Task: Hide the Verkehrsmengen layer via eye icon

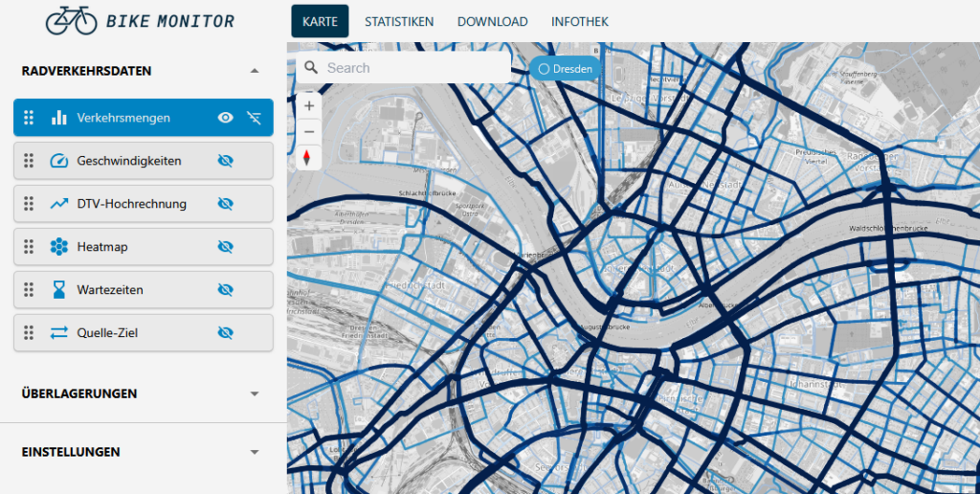Action: point(226,118)
